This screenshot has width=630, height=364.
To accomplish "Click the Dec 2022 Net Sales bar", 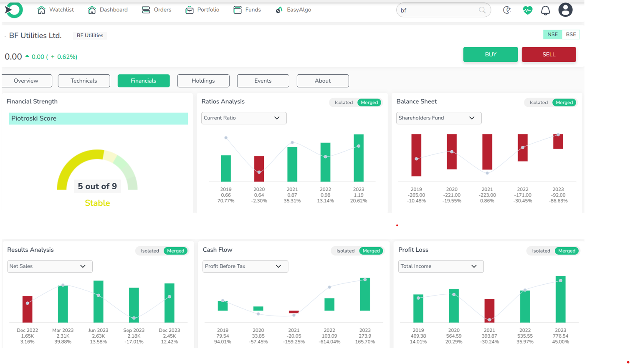I will click(28, 309).
